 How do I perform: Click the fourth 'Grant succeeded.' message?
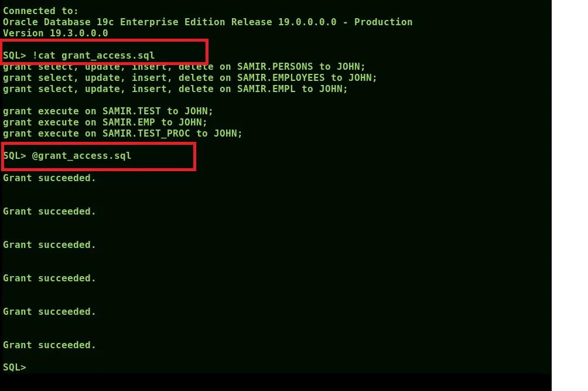(x=50, y=278)
